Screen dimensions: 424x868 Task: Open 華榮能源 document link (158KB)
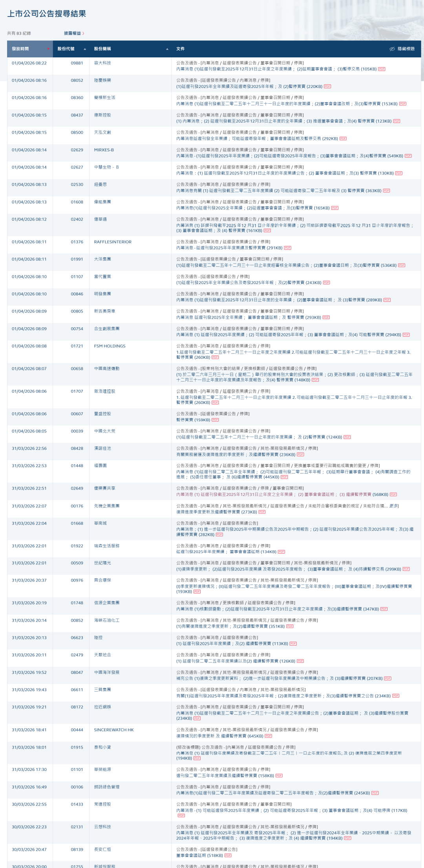(225, 776)
